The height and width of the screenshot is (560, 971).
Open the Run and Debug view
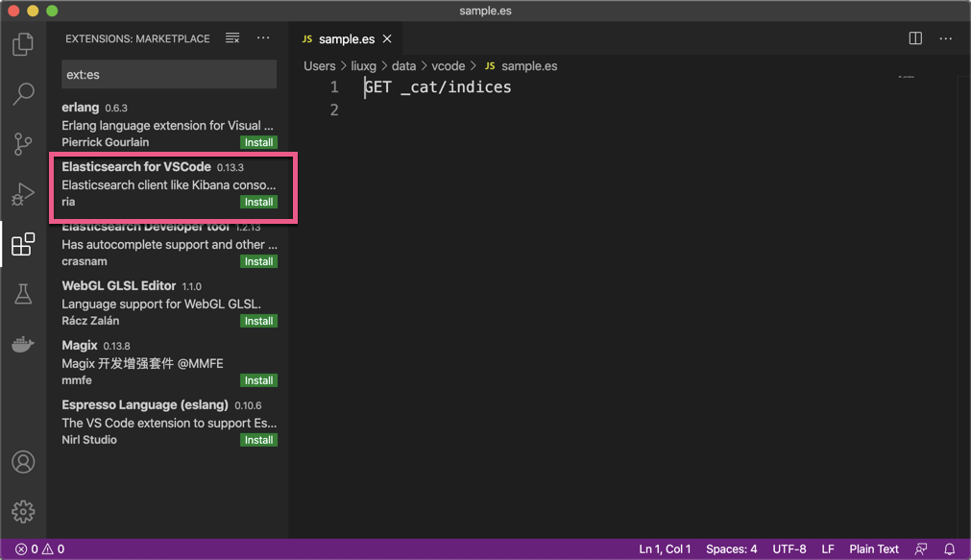coord(22,194)
